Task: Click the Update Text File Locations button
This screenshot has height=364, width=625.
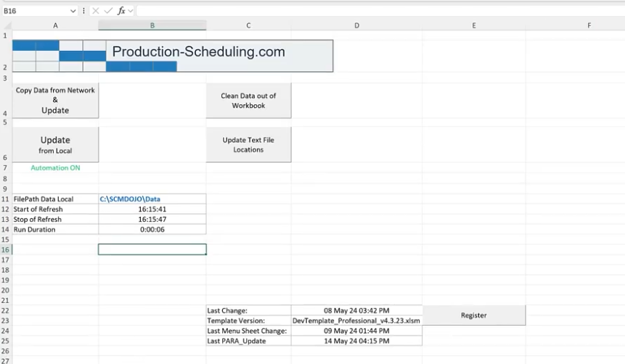Action: tap(248, 144)
